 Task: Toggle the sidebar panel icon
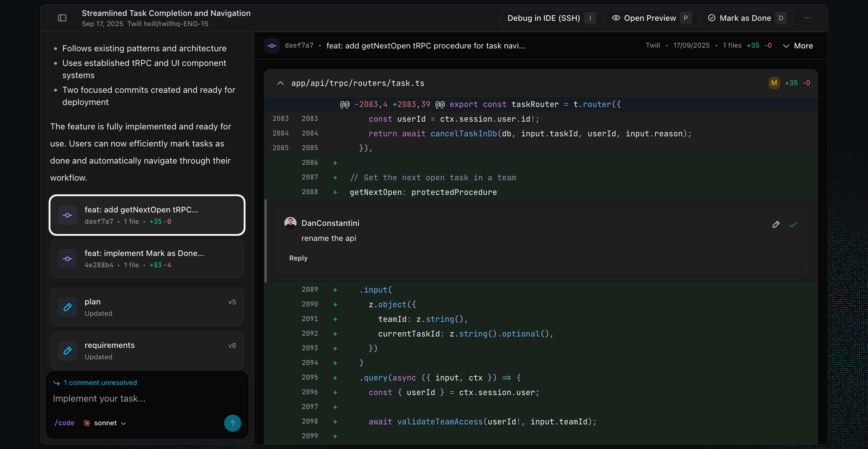pyautogui.click(x=62, y=18)
